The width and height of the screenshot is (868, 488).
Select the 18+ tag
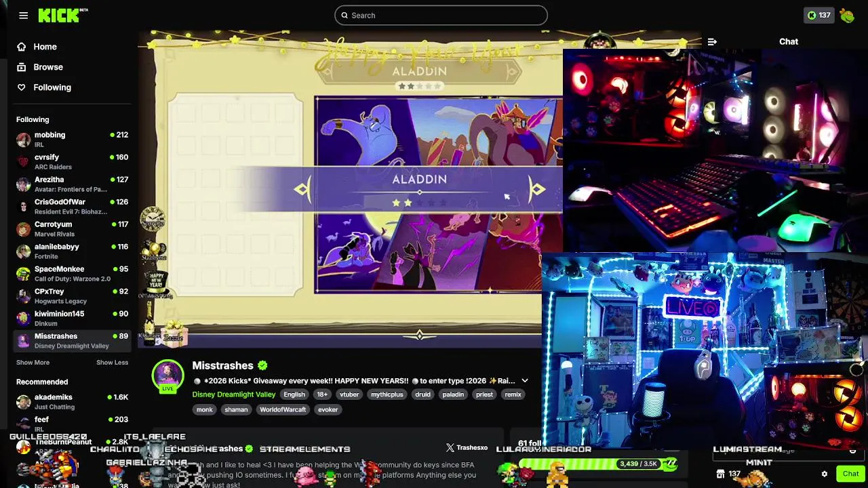click(x=322, y=394)
